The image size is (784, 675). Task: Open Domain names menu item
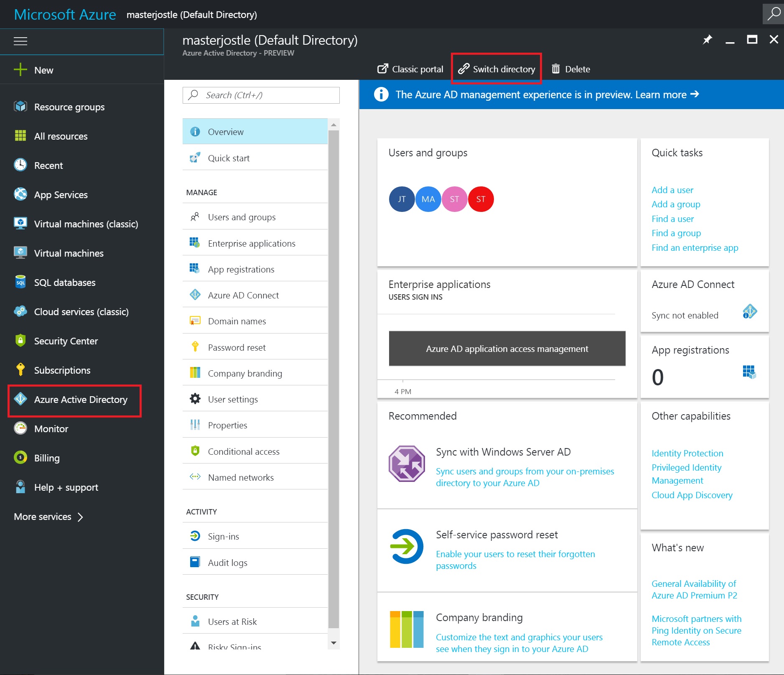(255, 321)
